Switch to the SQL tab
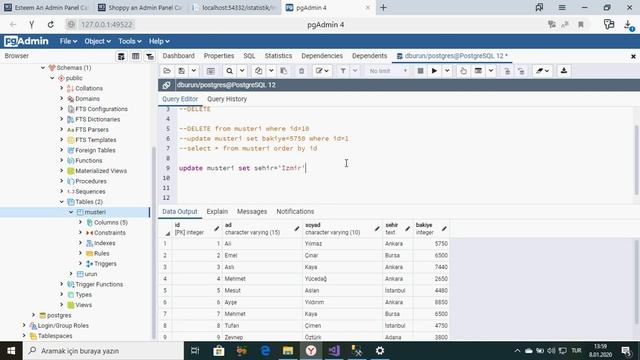 click(249, 56)
